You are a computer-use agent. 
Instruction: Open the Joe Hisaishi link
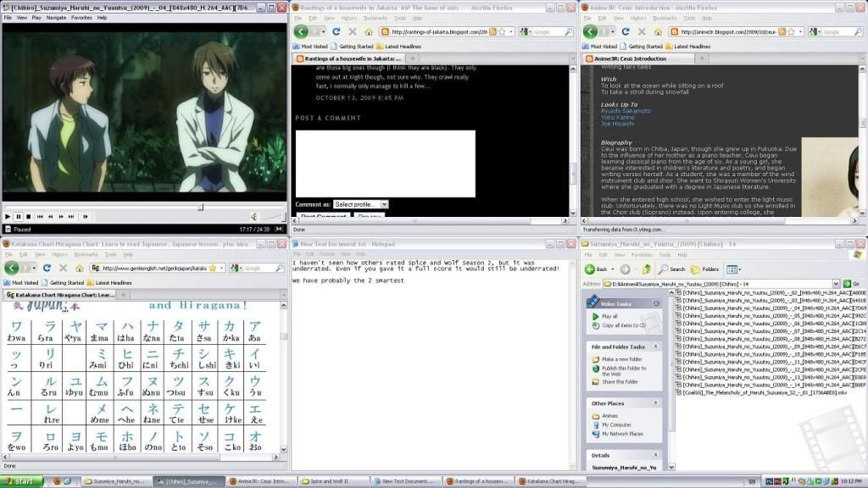pos(617,124)
